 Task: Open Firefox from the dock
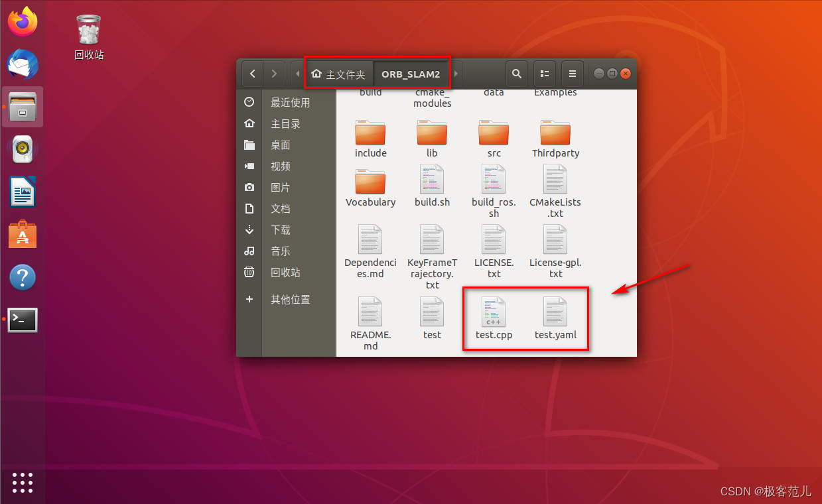pyautogui.click(x=23, y=21)
